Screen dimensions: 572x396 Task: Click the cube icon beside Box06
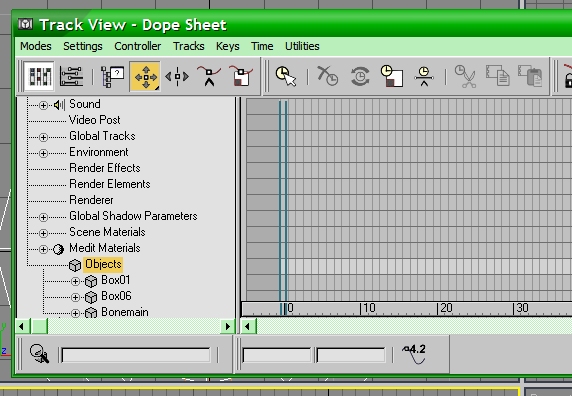coord(91,298)
